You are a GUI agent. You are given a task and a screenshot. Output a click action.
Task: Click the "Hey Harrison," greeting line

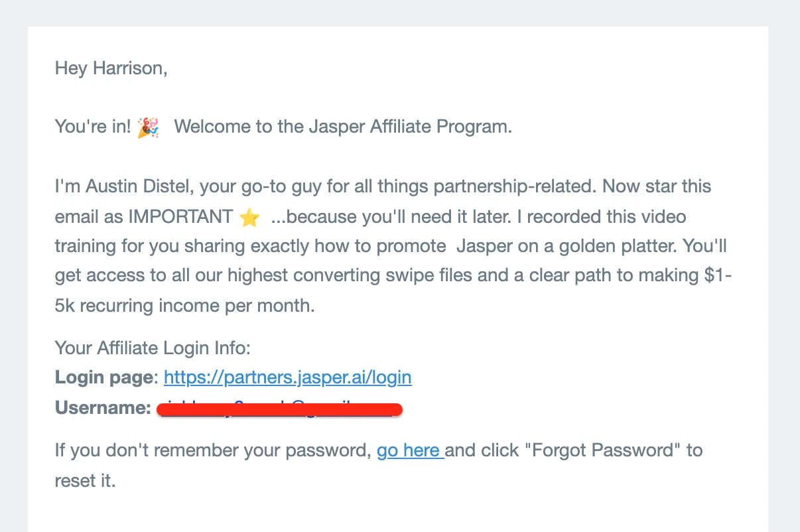coord(111,68)
